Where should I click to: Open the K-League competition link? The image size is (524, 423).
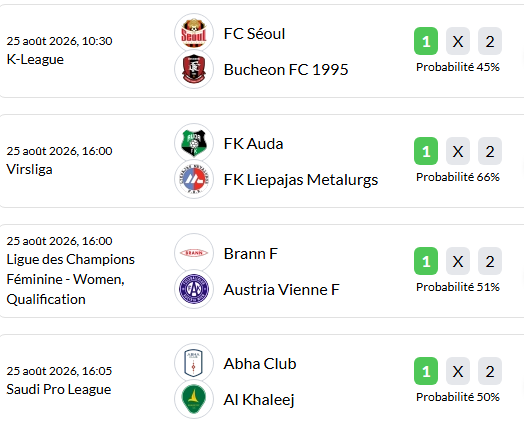(x=35, y=59)
